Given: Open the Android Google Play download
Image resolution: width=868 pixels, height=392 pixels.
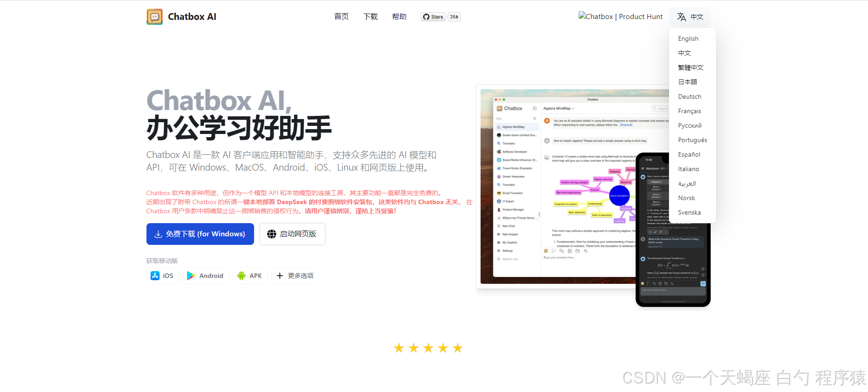Looking at the screenshot, I should [x=206, y=276].
